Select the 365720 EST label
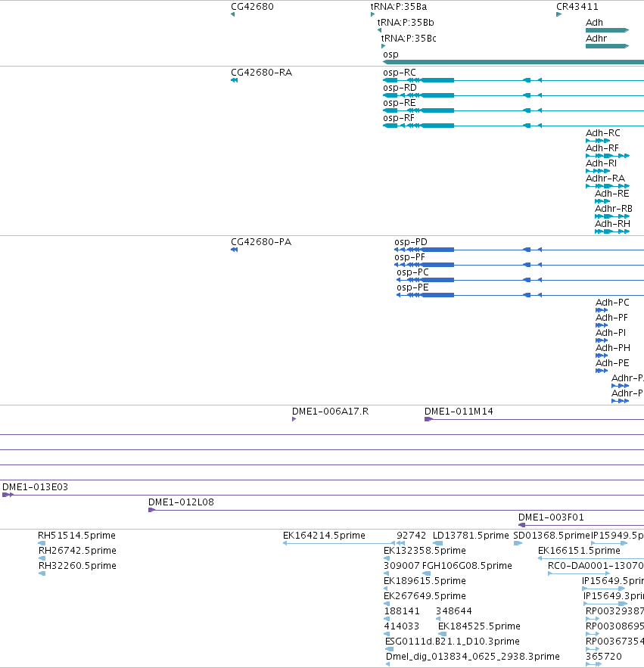This screenshot has width=644, height=668. [604, 657]
